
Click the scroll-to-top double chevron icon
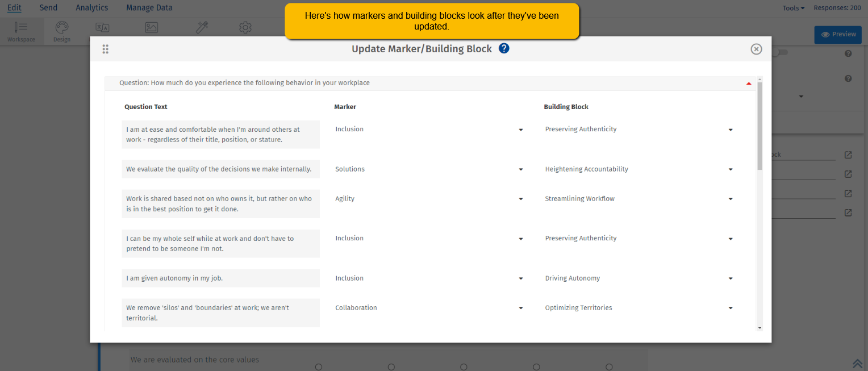857,364
